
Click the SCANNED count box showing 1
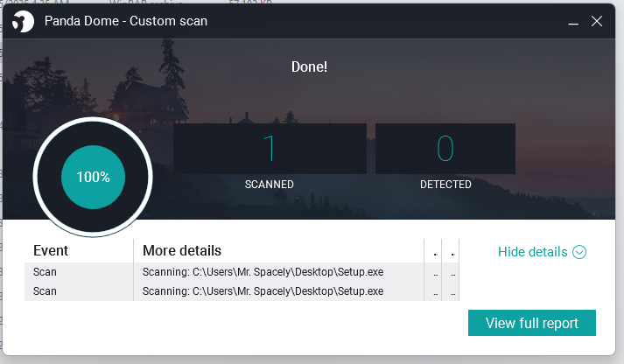coord(270,149)
